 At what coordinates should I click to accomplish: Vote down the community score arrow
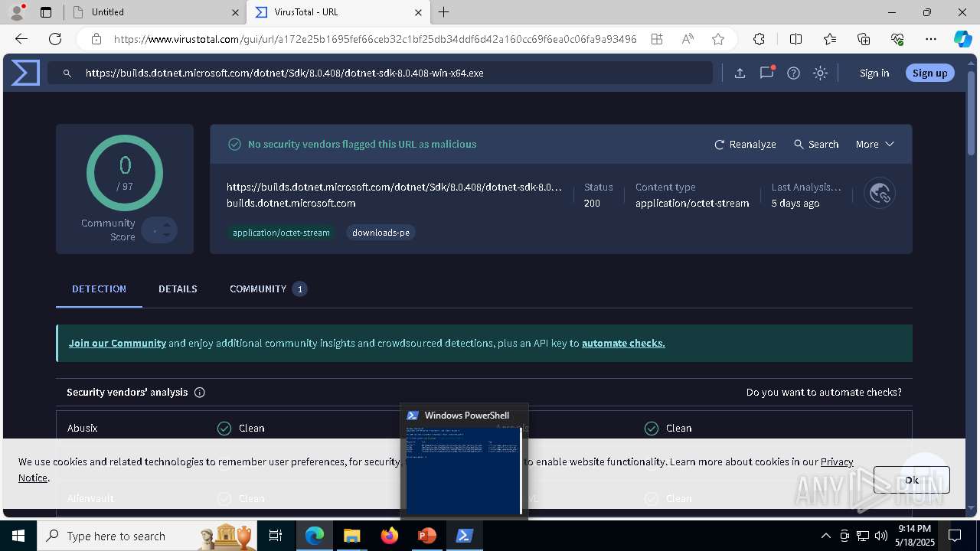click(x=166, y=236)
